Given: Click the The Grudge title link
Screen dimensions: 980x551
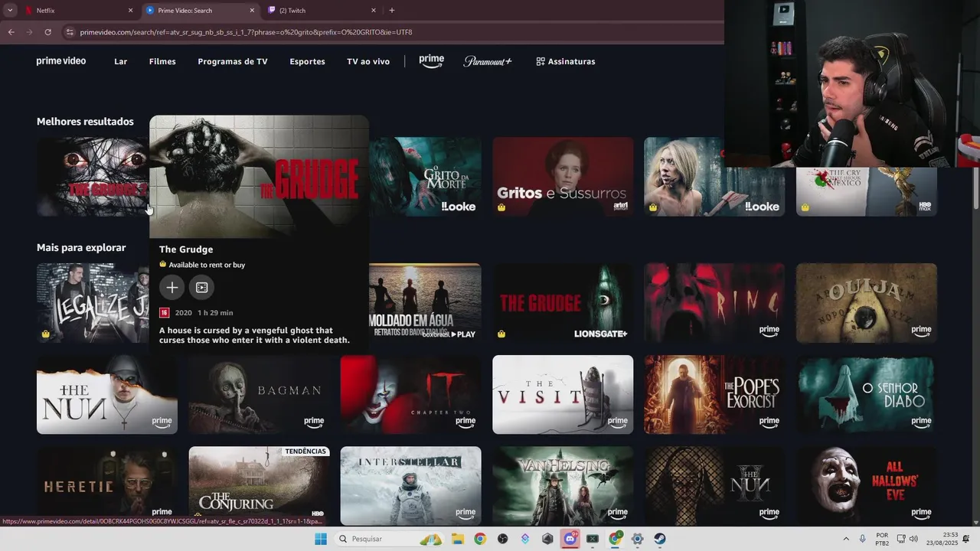Looking at the screenshot, I should coord(186,249).
